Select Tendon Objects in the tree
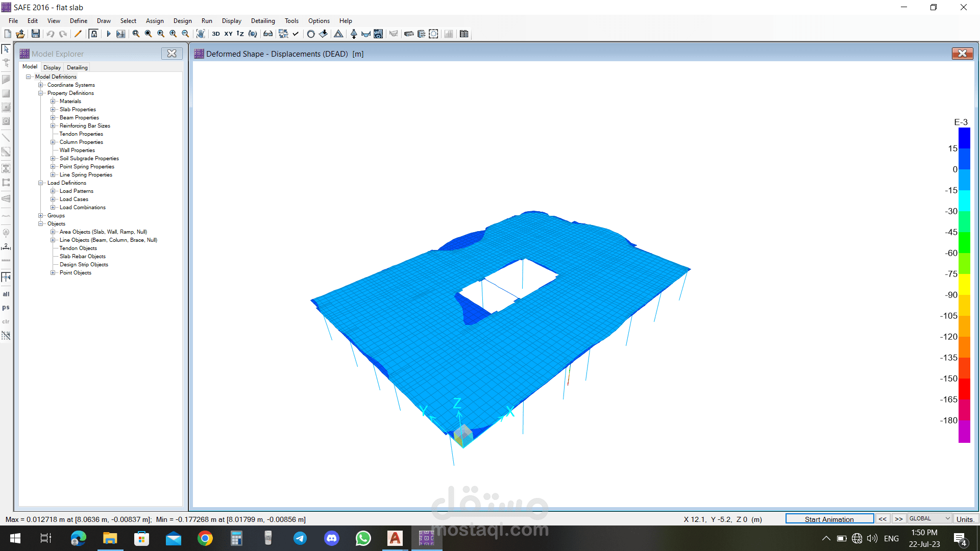The image size is (980, 551). pos(78,248)
